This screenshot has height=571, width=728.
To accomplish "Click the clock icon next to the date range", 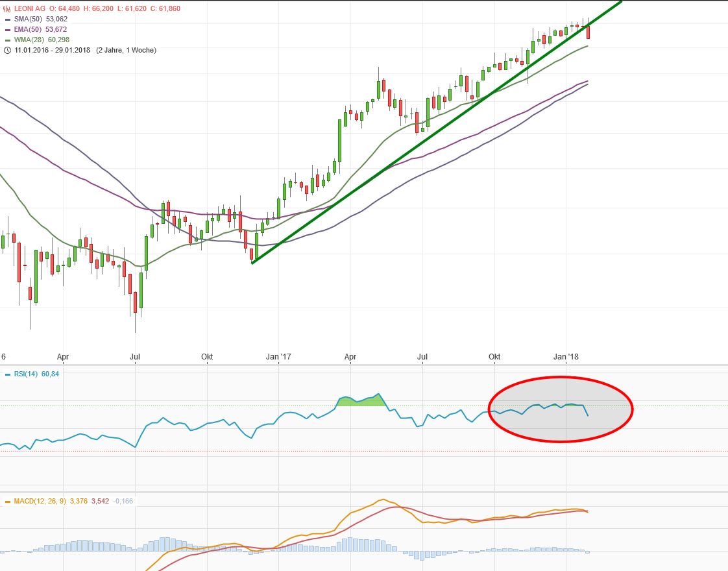I will [x=6, y=50].
